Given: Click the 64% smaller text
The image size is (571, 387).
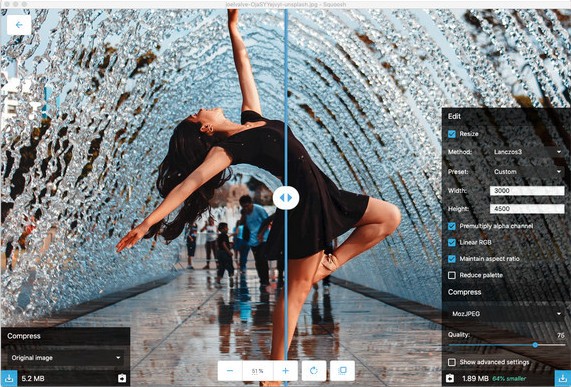Looking at the screenshot, I should [x=510, y=379].
